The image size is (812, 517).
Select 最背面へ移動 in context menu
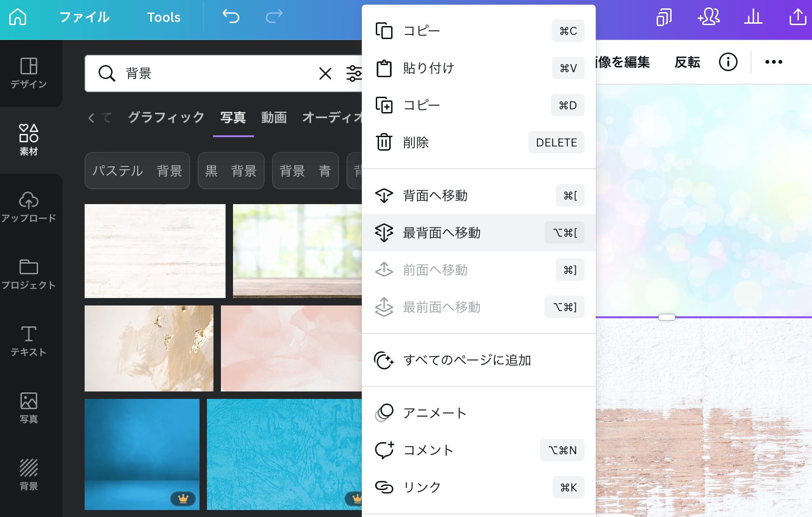tap(479, 232)
